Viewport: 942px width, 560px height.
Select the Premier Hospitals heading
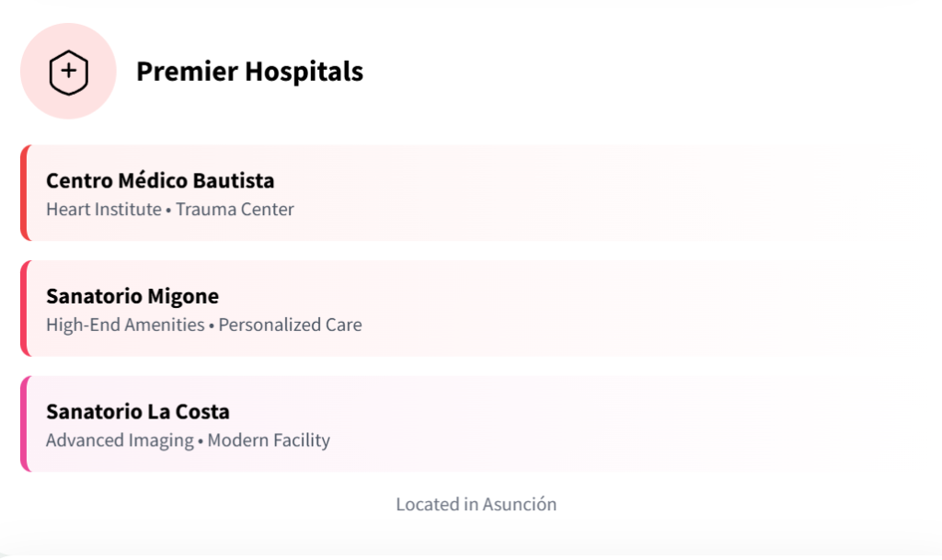249,72
